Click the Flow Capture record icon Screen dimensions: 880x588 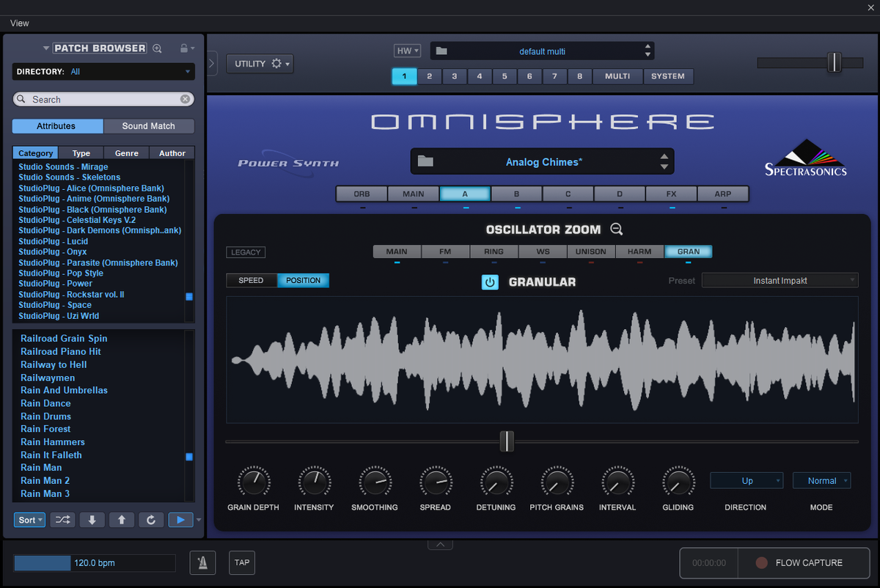point(762,563)
